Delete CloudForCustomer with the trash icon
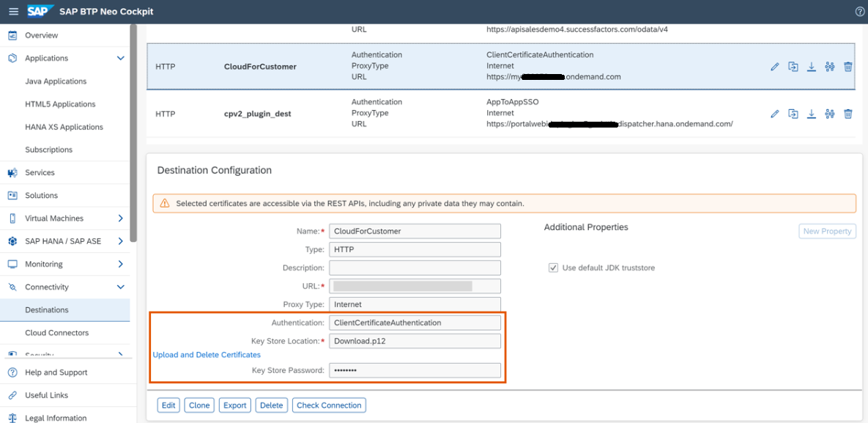 (x=847, y=67)
